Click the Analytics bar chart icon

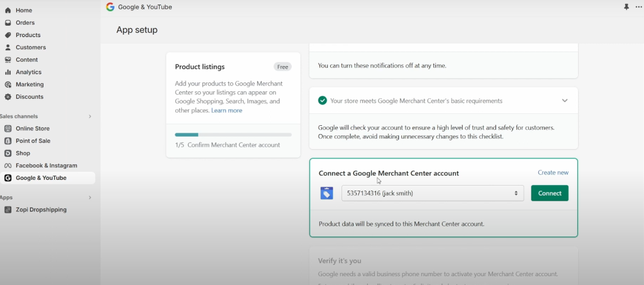pos(8,72)
